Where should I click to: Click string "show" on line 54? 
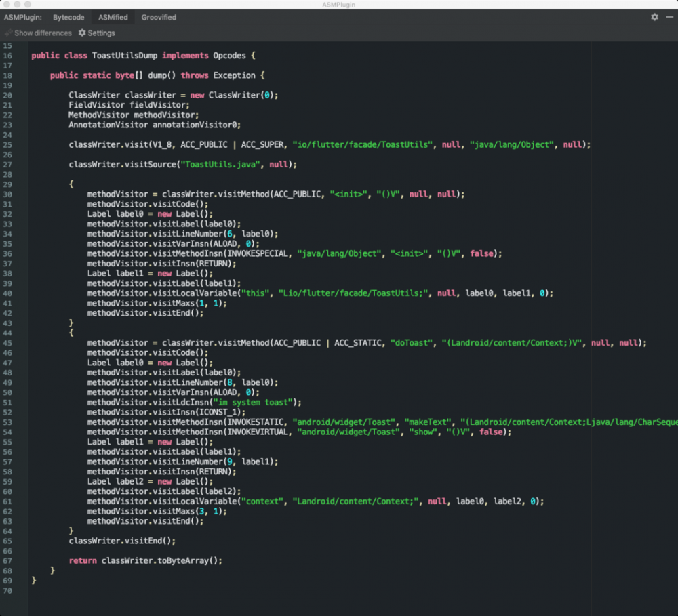click(423, 432)
